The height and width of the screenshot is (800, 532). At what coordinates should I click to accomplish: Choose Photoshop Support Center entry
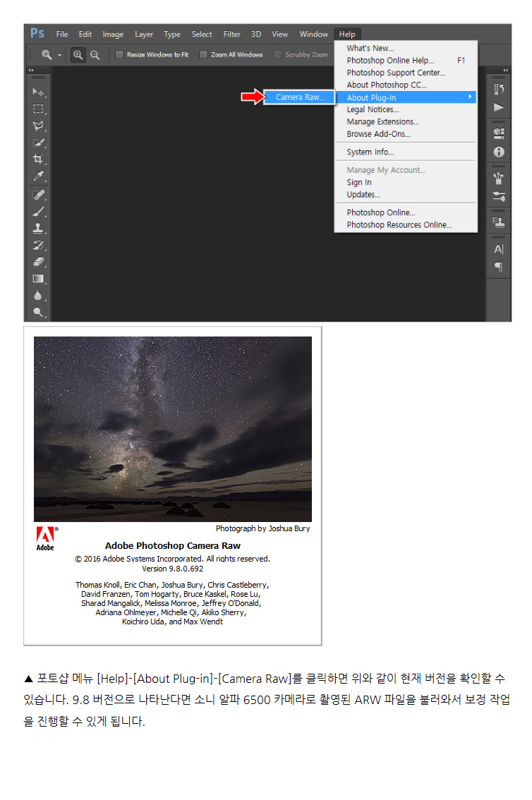click(406, 73)
